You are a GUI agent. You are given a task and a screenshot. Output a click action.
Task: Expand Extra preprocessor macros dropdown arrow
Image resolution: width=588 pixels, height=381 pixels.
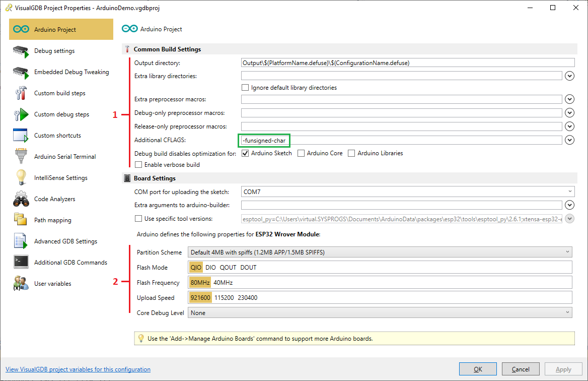click(x=570, y=99)
